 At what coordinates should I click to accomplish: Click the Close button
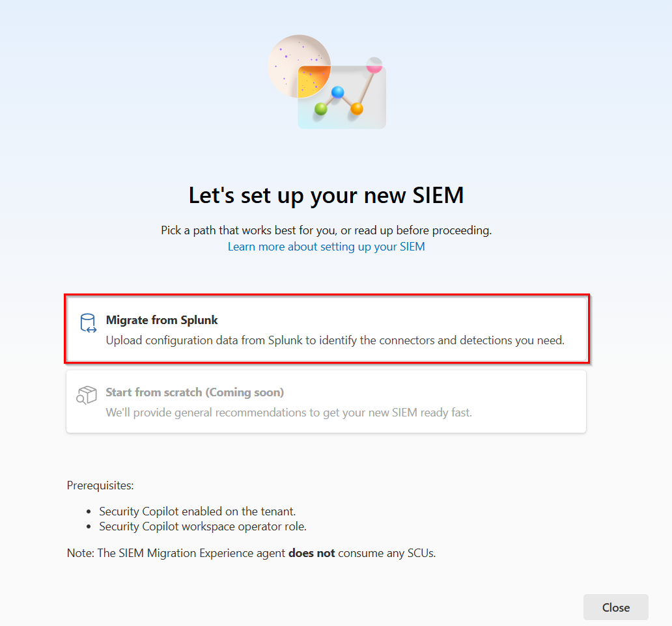(615, 606)
